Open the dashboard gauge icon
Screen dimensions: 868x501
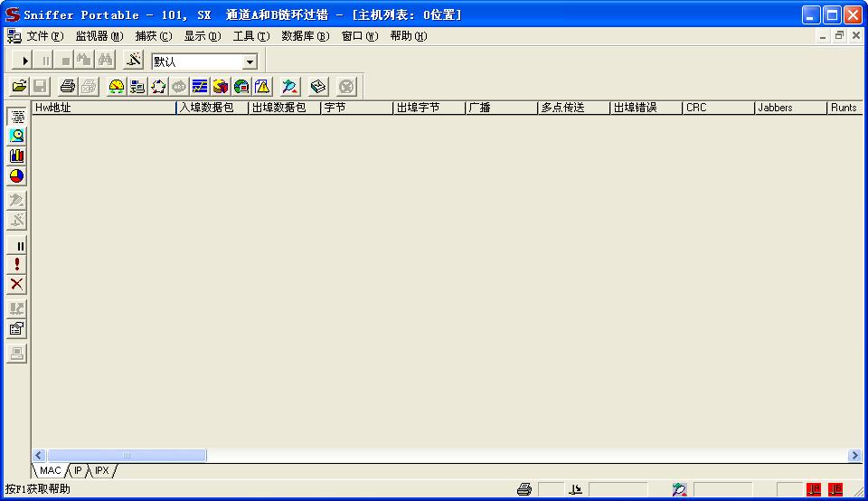point(117,86)
